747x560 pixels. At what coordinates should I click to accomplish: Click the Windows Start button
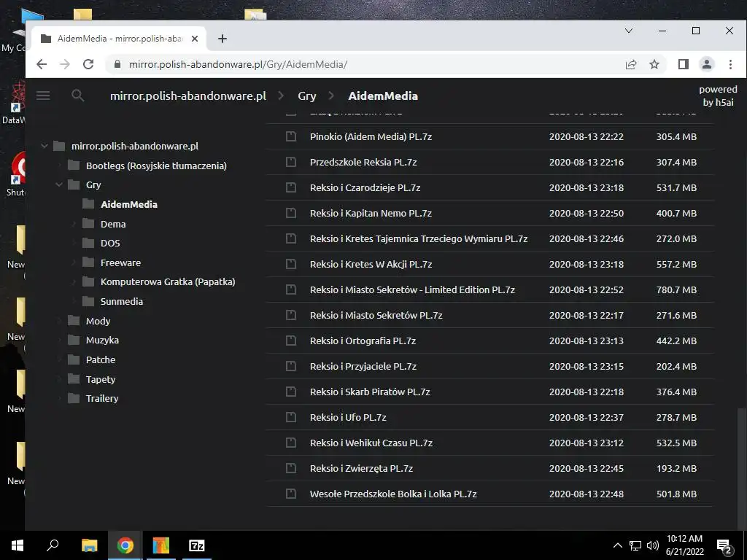[x=18, y=545]
